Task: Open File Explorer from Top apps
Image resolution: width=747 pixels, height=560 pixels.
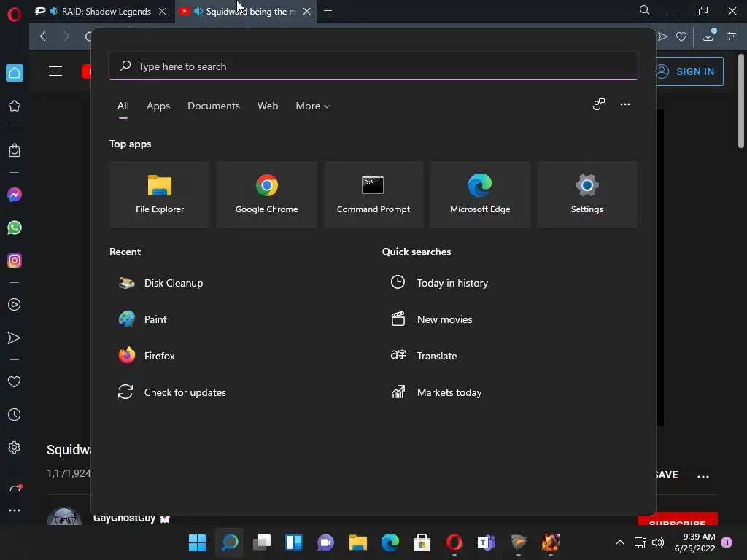Action: click(160, 194)
